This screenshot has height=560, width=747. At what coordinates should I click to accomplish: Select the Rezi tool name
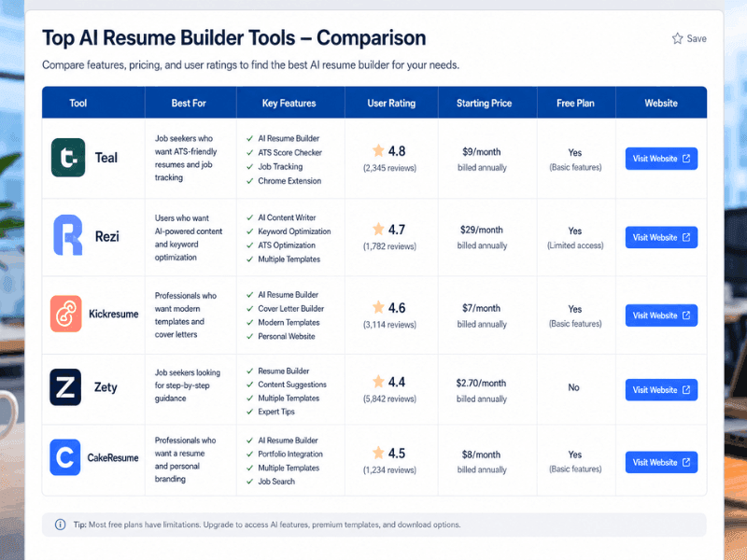tap(107, 236)
